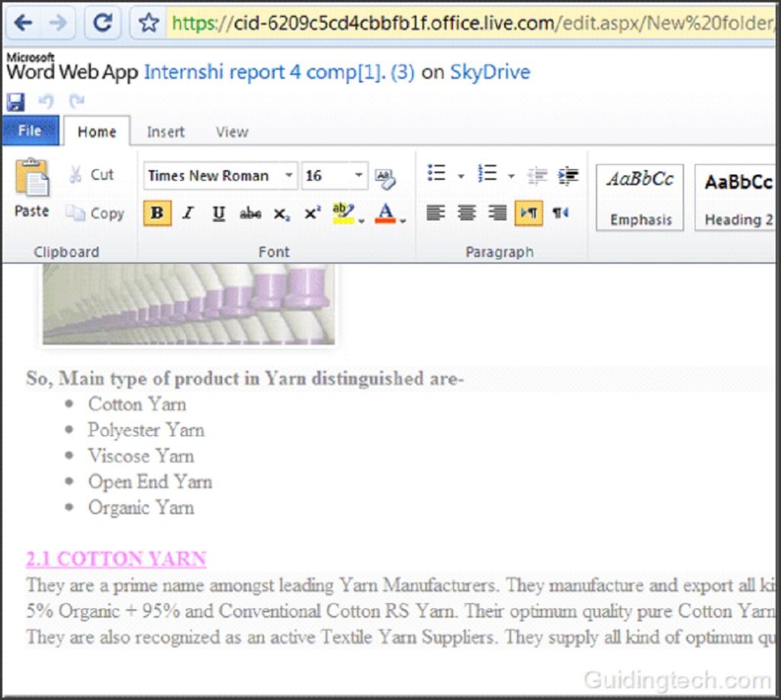This screenshot has width=781, height=700.
Task: Open the File menu tab
Action: (x=30, y=131)
